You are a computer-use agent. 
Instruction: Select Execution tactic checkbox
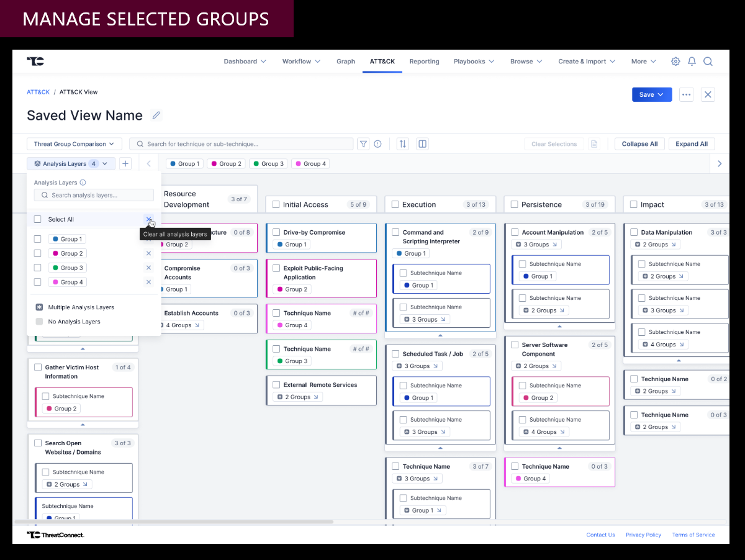pyautogui.click(x=395, y=204)
